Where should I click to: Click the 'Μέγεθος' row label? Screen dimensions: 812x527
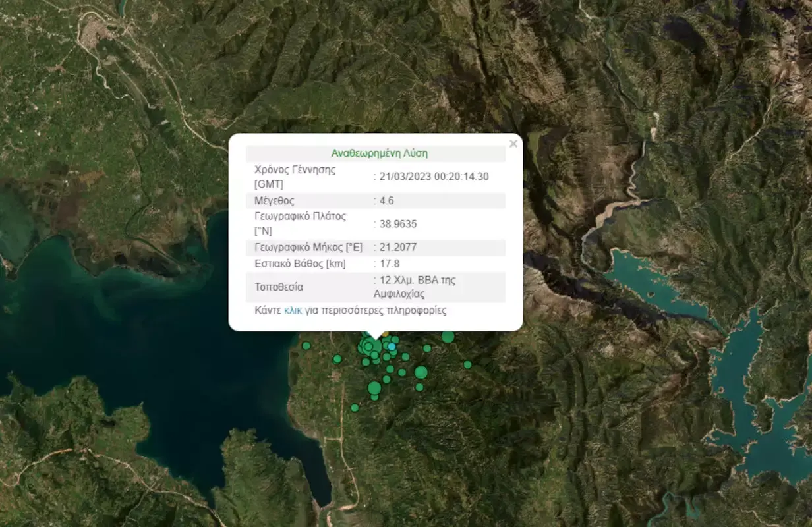274,201
